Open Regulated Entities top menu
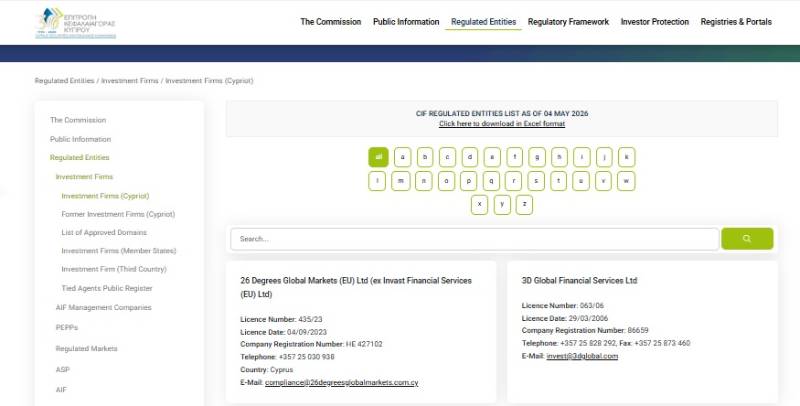800x406 pixels. coord(484,22)
